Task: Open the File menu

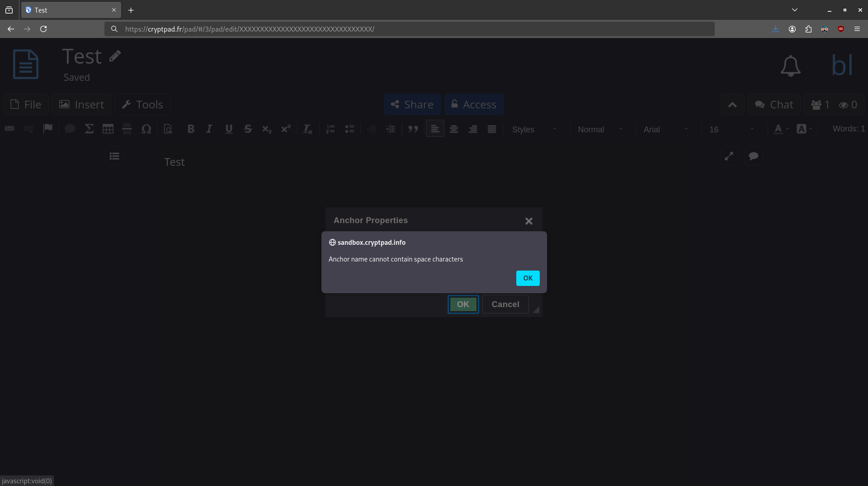Action: pos(26,104)
